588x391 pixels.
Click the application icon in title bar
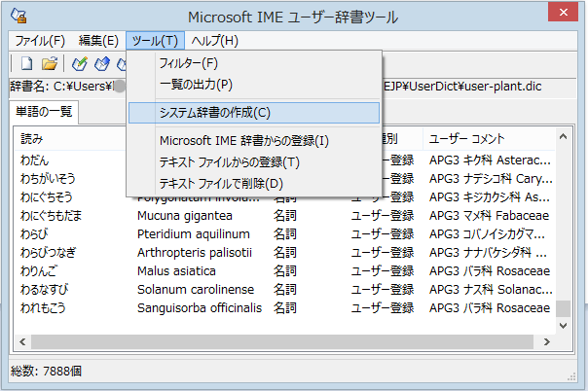coord(18,16)
